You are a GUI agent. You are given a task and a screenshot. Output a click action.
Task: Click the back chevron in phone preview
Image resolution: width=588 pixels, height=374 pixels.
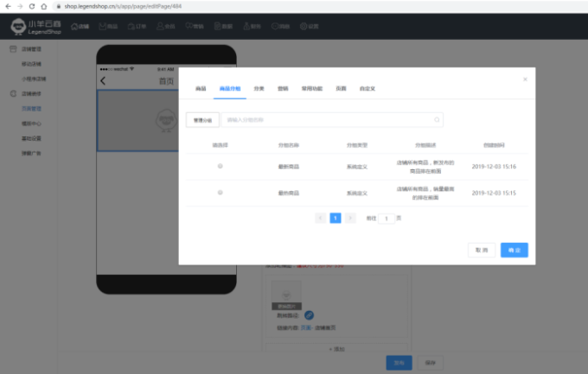104,80
